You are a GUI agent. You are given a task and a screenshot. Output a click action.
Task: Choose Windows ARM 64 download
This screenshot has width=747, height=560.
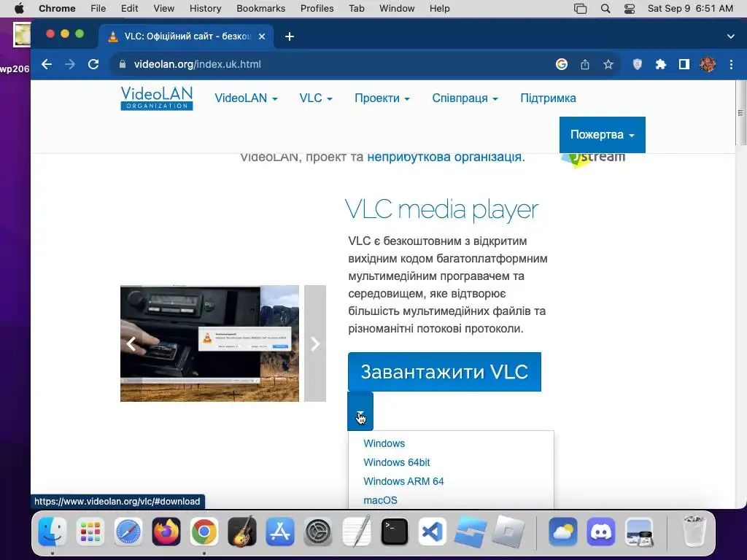point(403,481)
